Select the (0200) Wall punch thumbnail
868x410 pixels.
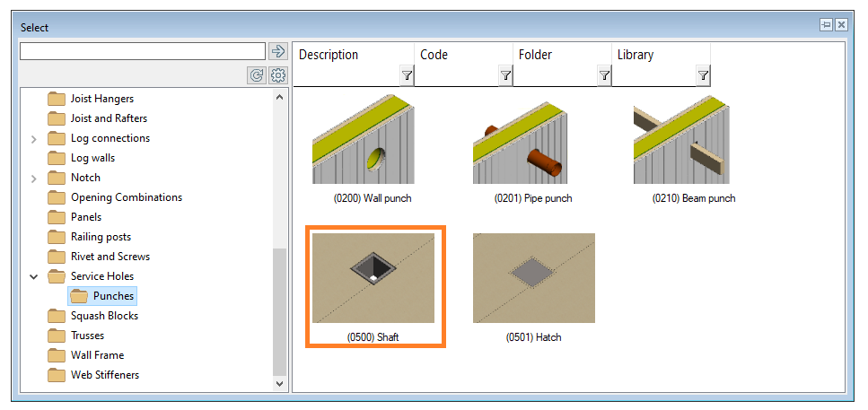point(364,139)
